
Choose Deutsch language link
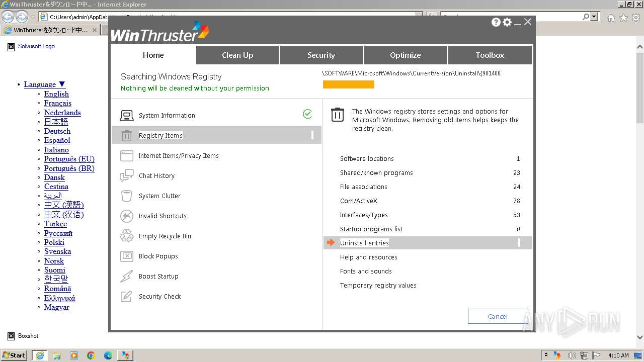(x=57, y=131)
